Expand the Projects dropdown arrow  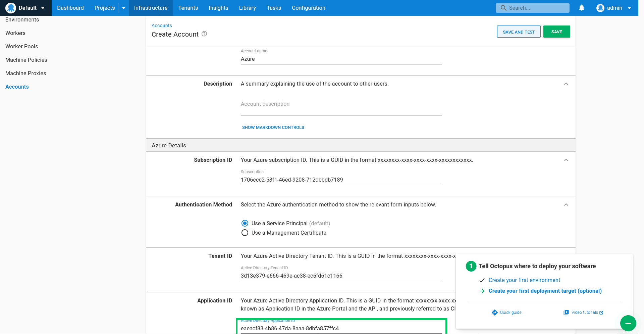pos(123,8)
